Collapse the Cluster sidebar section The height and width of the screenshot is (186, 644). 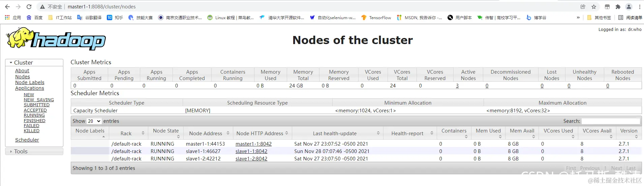34,63
